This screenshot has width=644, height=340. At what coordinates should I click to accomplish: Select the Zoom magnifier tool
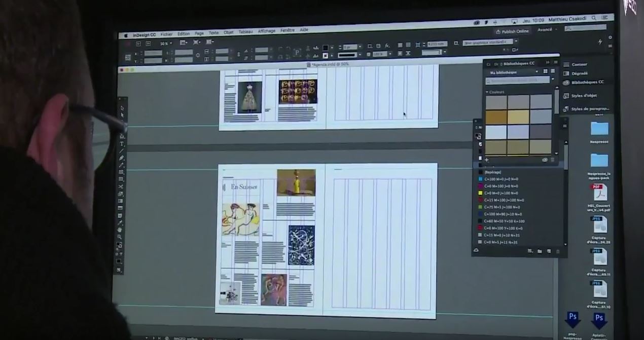tap(120, 237)
